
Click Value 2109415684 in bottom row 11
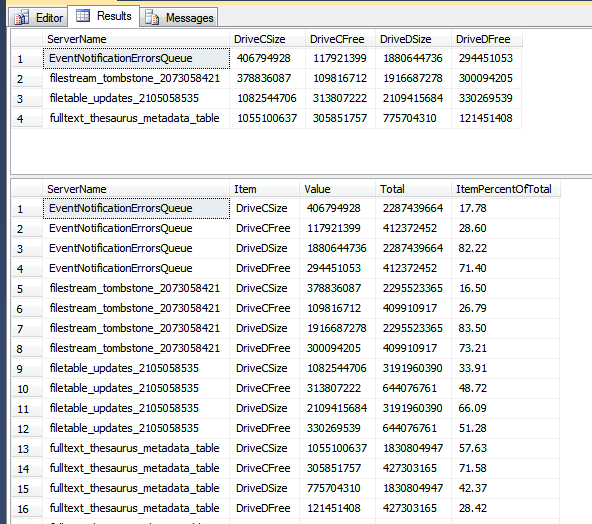click(337, 408)
